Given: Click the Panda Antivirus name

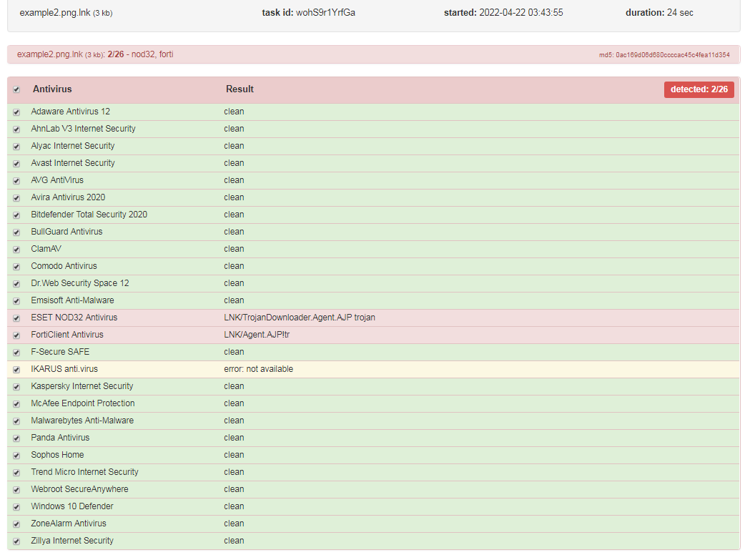Looking at the screenshot, I should coord(60,438).
